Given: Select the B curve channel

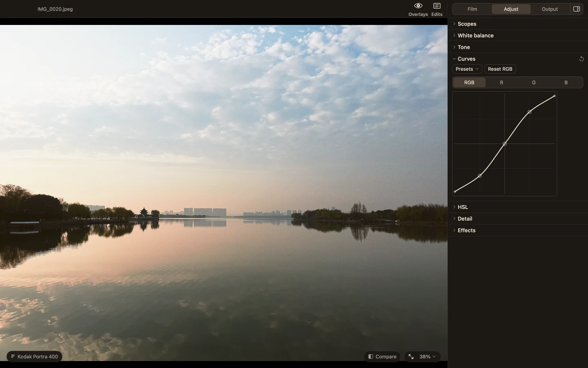Looking at the screenshot, I should pos(566,83).
